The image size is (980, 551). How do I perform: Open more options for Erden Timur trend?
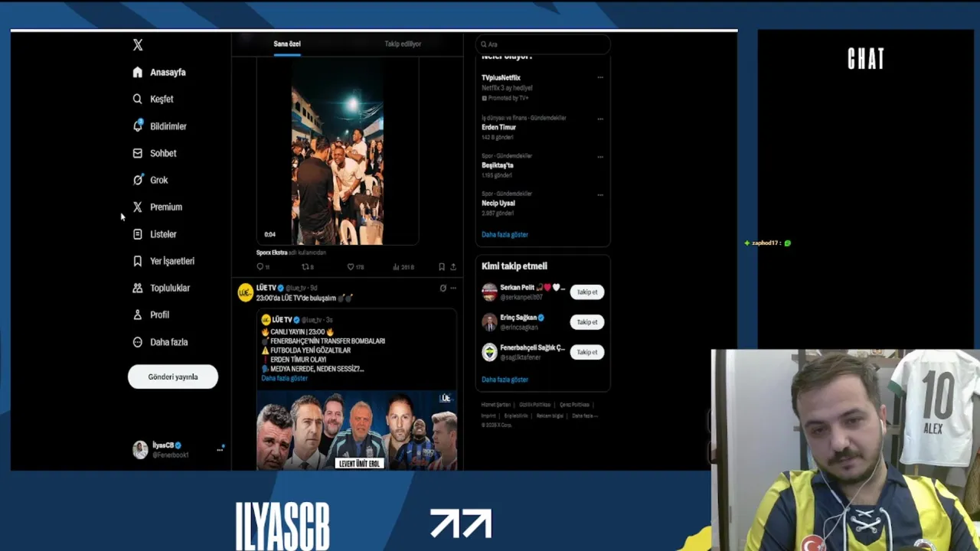[600, 119]
